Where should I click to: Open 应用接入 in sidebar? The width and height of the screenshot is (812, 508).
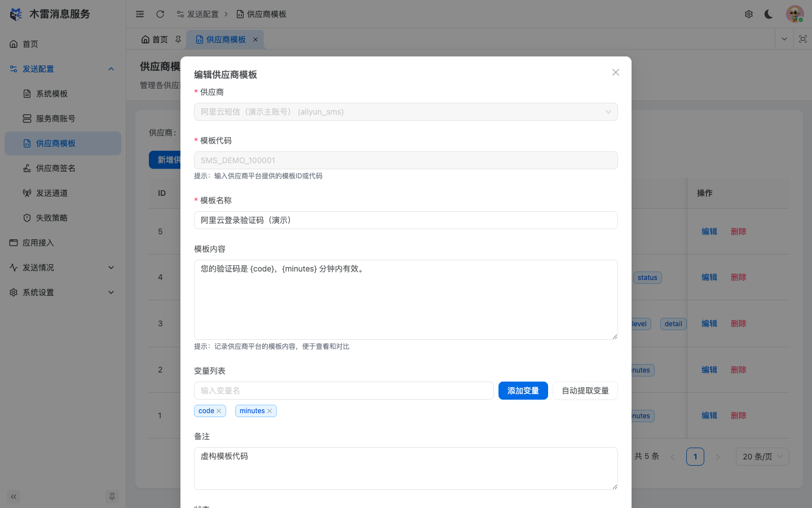pyautogui.click(x=63, y=243)
